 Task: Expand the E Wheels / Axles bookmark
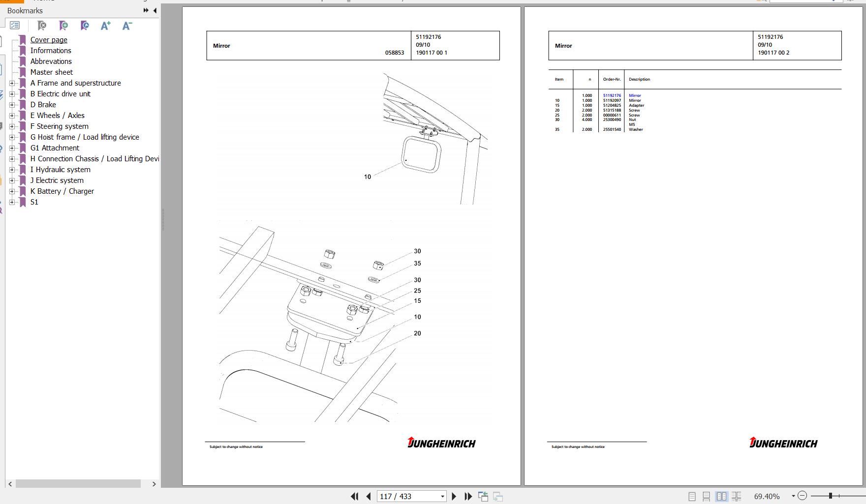point(12,116)
